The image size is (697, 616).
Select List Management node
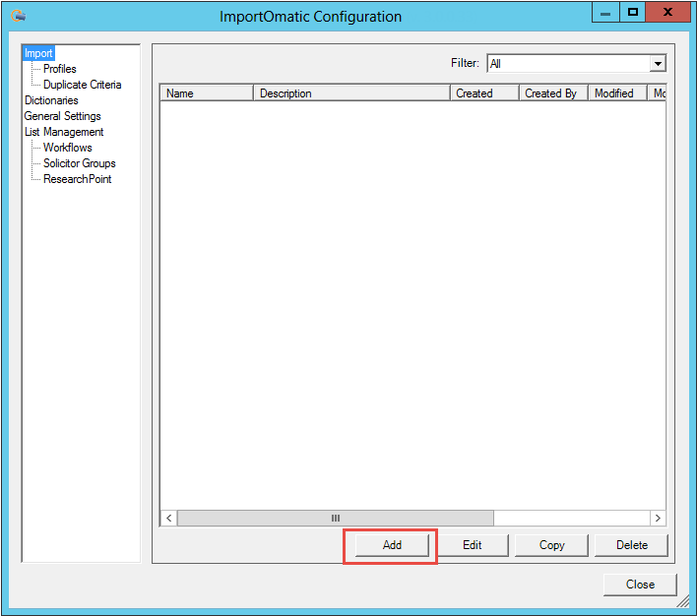pos(64,132)
